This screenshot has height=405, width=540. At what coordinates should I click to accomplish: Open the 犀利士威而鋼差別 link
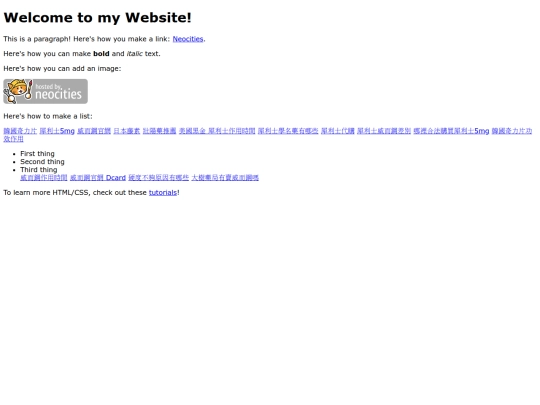click(384, 131)
